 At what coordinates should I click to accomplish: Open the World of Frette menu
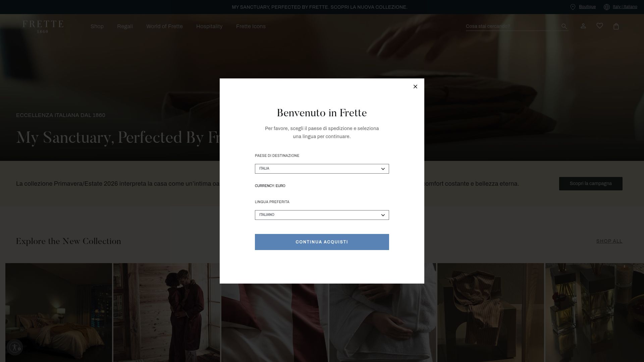point(164,26)
